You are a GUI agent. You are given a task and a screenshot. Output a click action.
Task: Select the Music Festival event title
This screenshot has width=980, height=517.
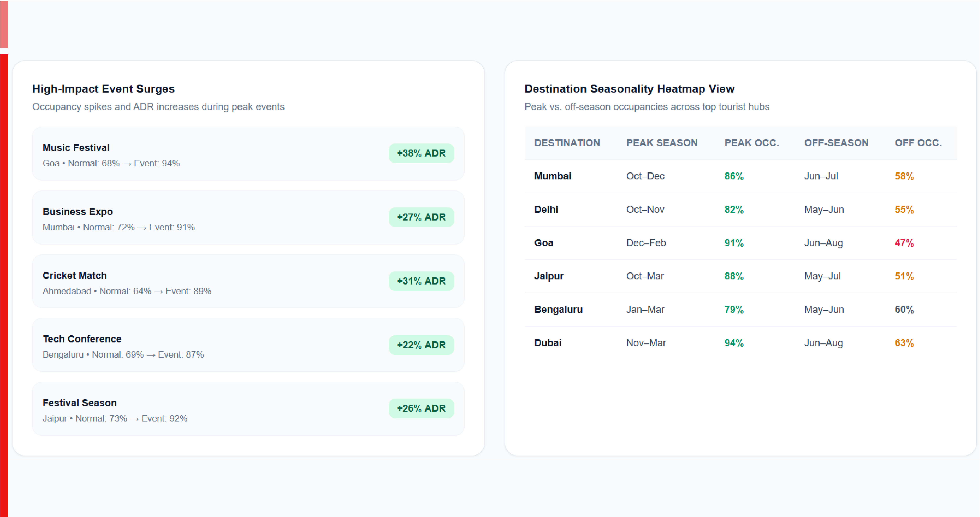coord(76,148)
